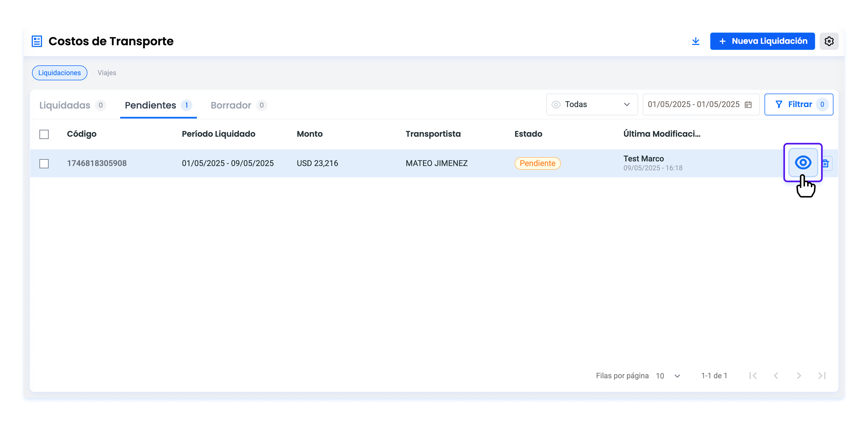
Task: Click the Código column header
Action: (x=82, y=134)
